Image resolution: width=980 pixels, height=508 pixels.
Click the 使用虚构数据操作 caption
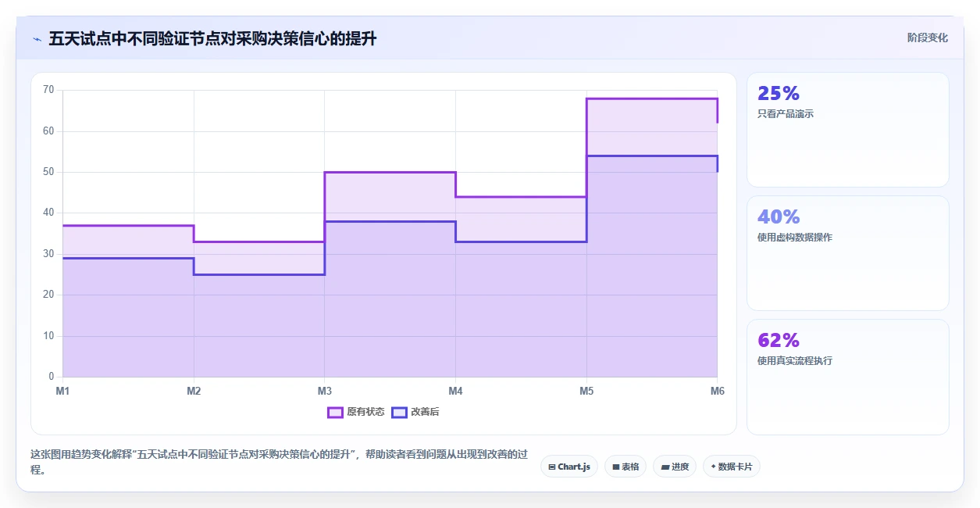coord(795,238)
